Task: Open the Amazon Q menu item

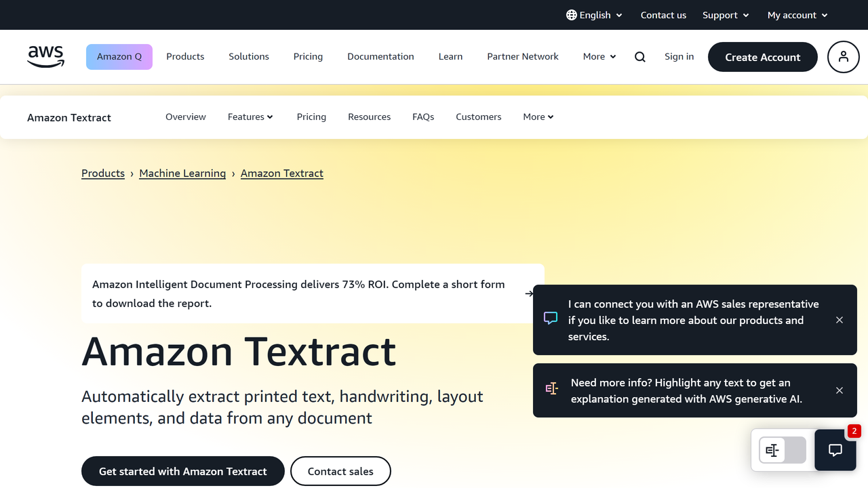Action: (119, 57)
